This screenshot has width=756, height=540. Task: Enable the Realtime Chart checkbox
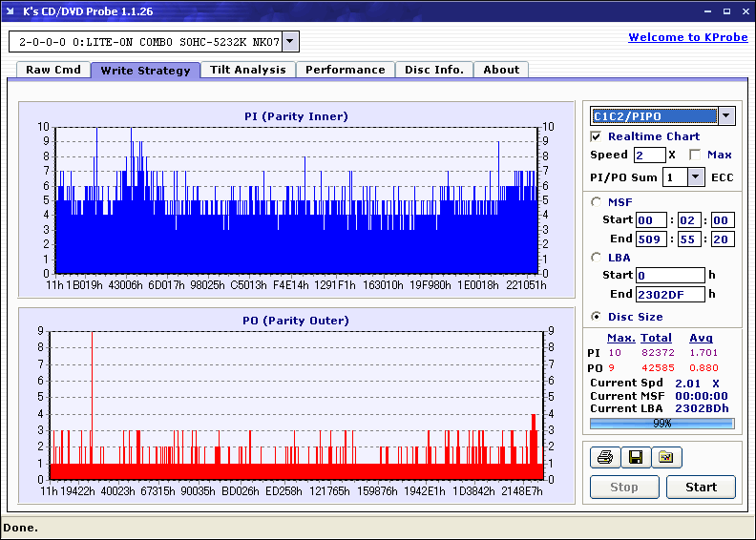tap(597, 137)
